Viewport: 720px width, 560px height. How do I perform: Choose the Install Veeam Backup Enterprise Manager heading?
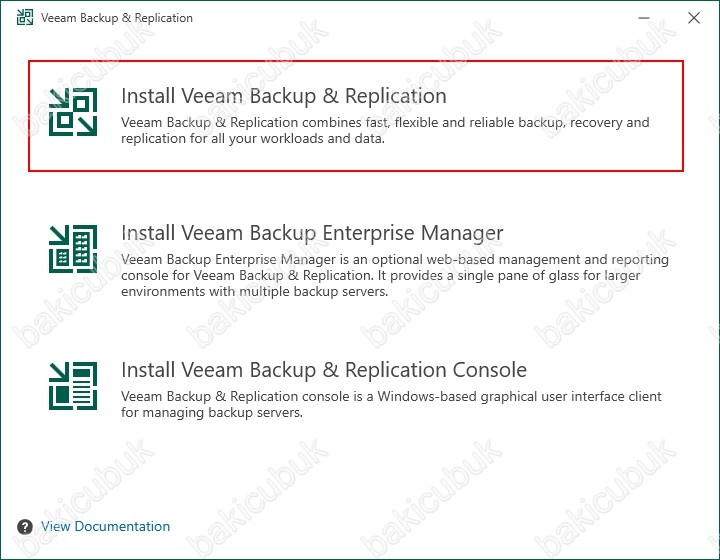pos(312,233)
